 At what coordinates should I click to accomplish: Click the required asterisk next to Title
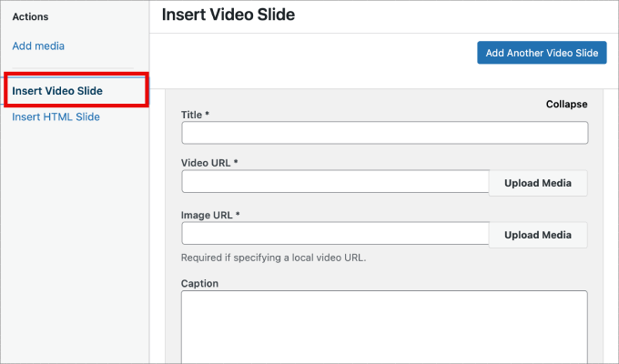coord(208,115)
